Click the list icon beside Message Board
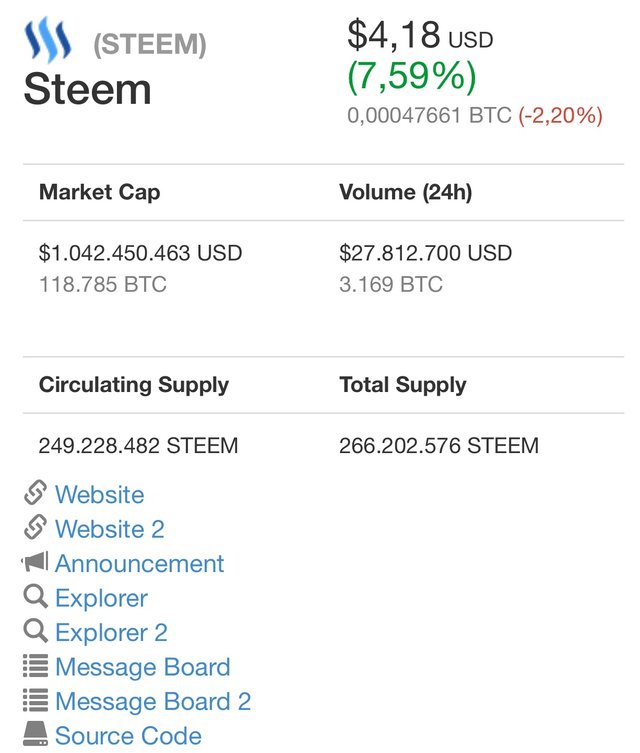This screenshot has width=640, height=753. click(x=36, y=666)
